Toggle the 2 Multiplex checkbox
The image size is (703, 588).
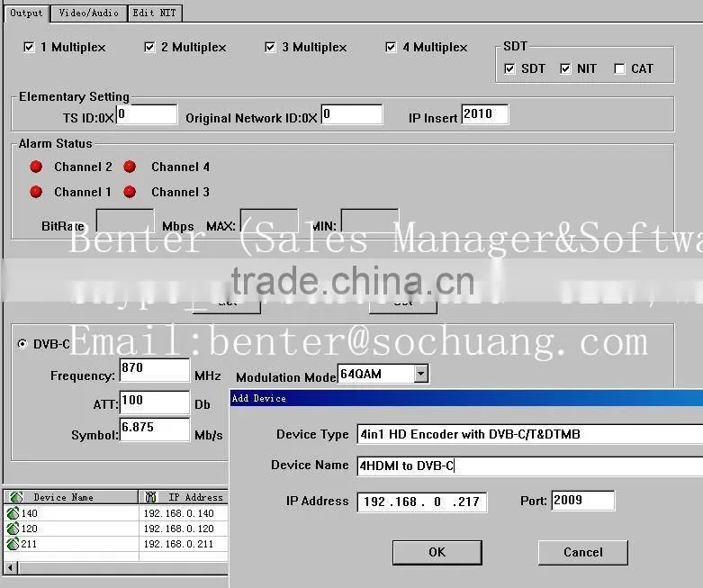point(149,47)
